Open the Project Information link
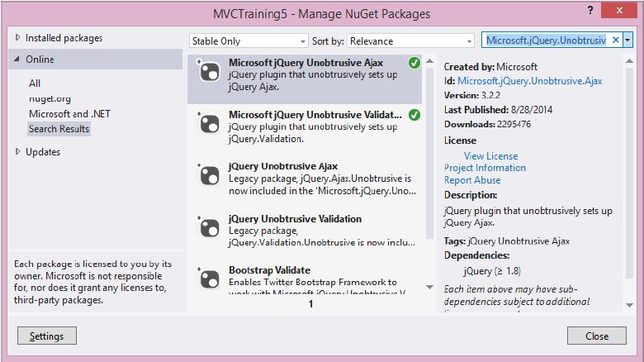644x362 pixels. [x=485, y=168]
